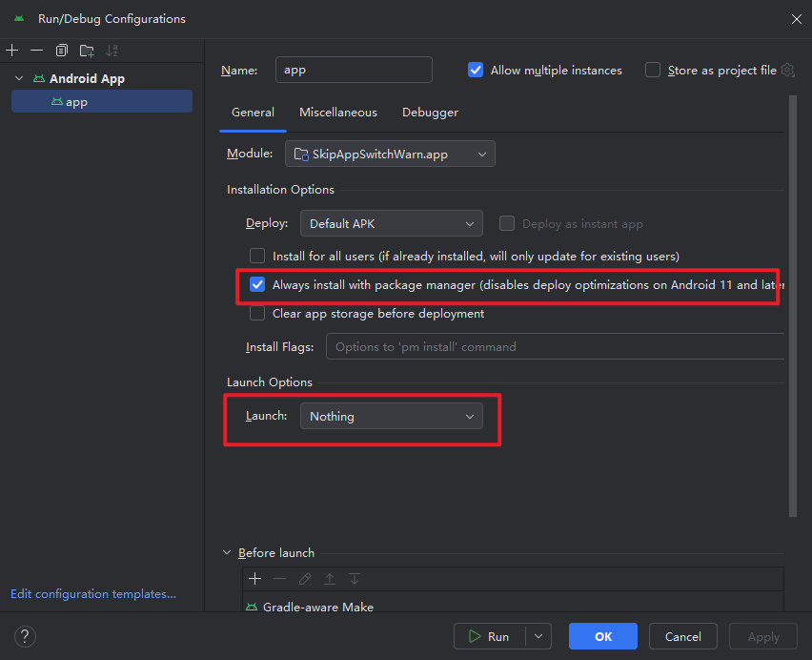Click the Run button
The image size is (812, 660).
pos(489,636)
